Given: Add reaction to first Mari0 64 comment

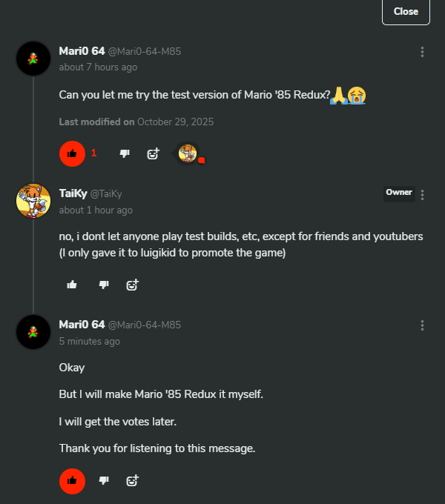Looking at the screenshot, I should coord(154,153).
